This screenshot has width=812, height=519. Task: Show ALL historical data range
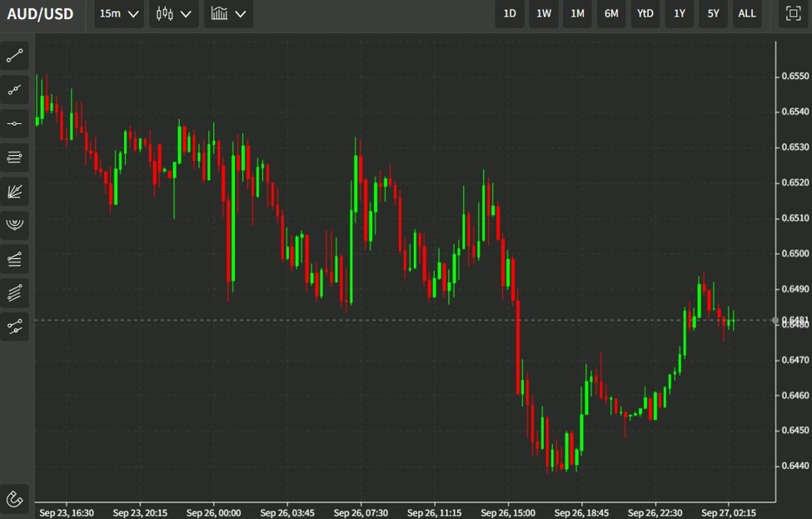click(x=747, y=13)
